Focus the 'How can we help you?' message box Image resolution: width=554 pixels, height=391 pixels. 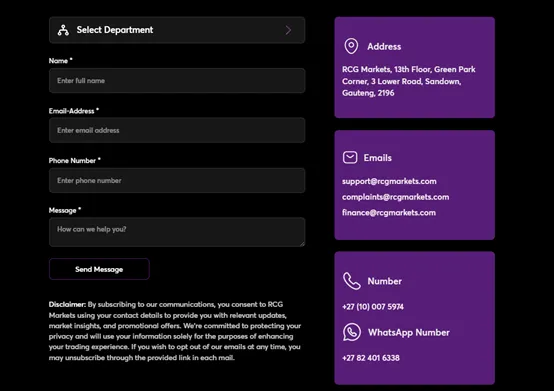[177, 232]
